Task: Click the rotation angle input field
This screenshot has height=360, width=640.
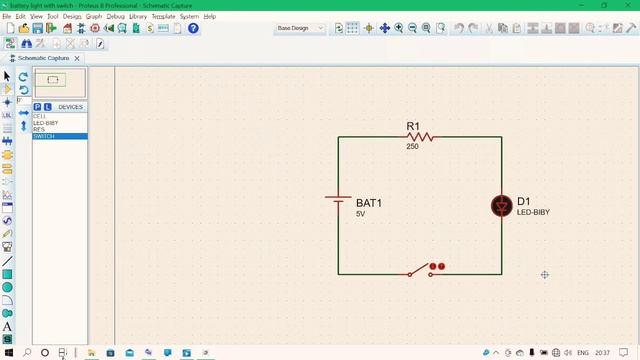Action: point(24,100)
